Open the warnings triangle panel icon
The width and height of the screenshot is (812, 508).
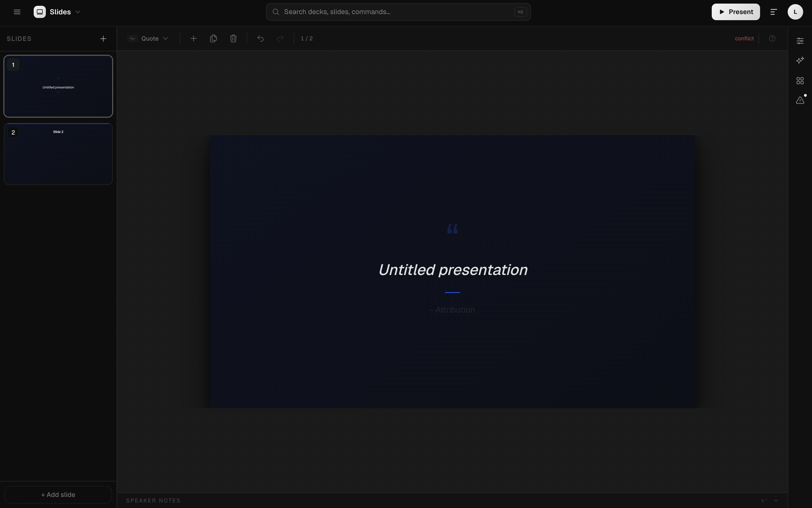(x=800, y=100)
